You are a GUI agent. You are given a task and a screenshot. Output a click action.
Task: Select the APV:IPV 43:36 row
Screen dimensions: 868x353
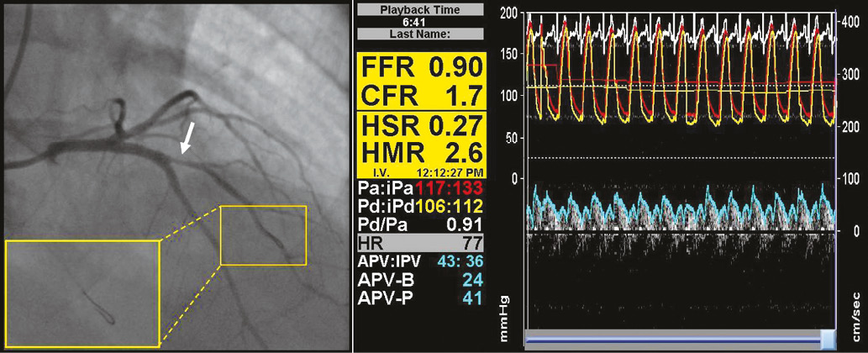[x=420, y=262]
